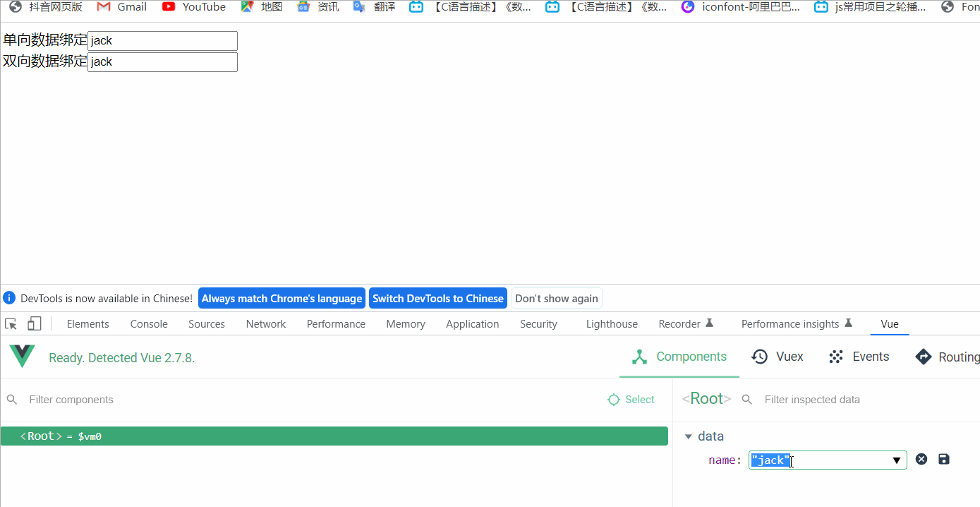Viewport: 980px width, 507px height.
Task: Click the 单向数据绑定 input field
Action: coord(162,41)
